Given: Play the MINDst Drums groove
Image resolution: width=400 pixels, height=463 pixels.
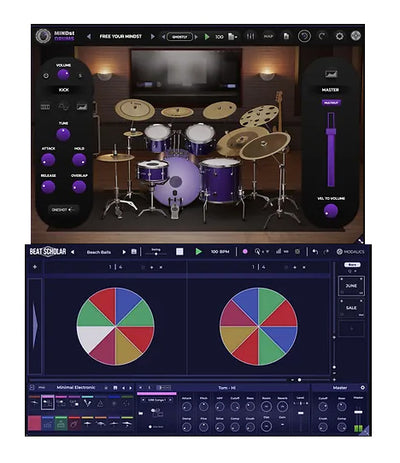Looking at the screenshot, I should (207, 37).
